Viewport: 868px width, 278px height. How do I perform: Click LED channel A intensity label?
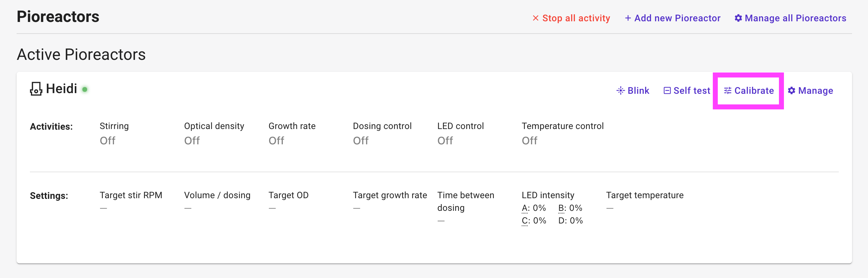[525, 208]
